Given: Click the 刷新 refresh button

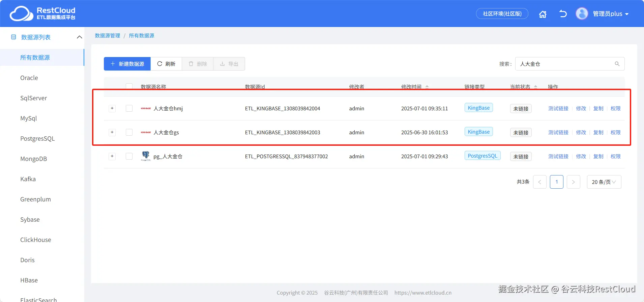Looking at the screenshot, I should click(x=166, y=64).
